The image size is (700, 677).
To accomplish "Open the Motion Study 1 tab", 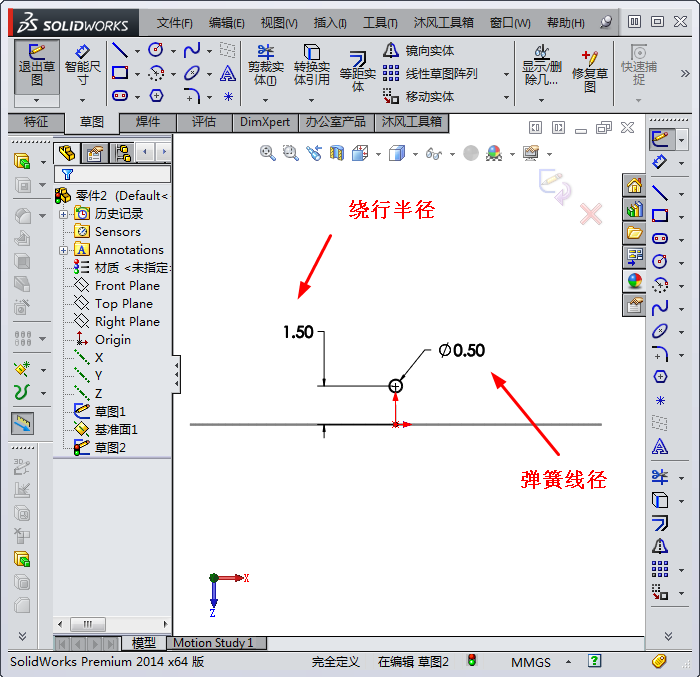I will [213, 643].
